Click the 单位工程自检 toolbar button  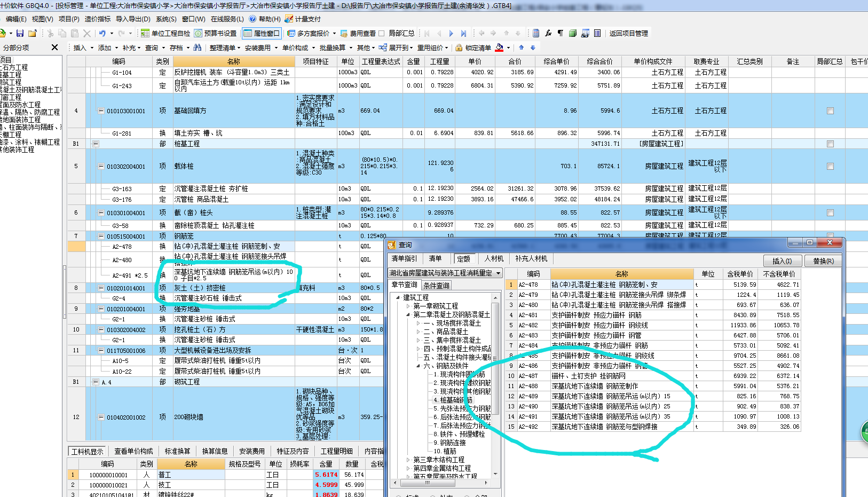165,33
